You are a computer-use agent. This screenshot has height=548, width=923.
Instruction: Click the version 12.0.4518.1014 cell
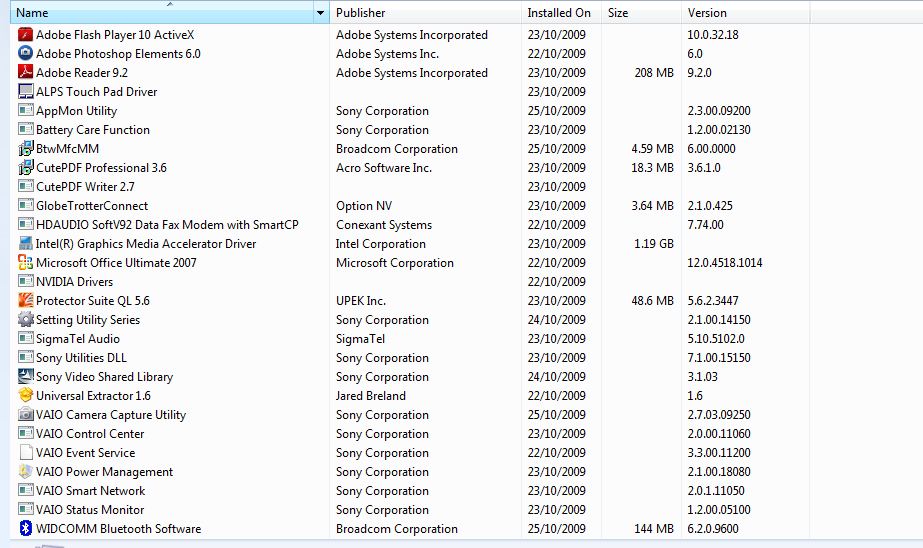725,263
